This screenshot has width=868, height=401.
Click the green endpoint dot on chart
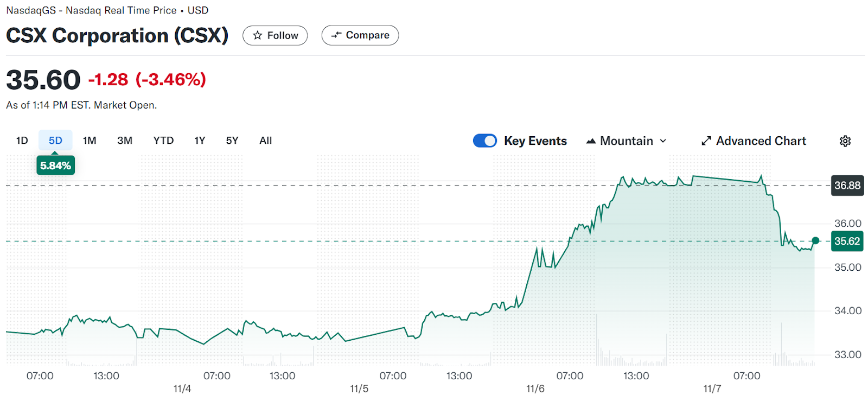click(815, 240)
